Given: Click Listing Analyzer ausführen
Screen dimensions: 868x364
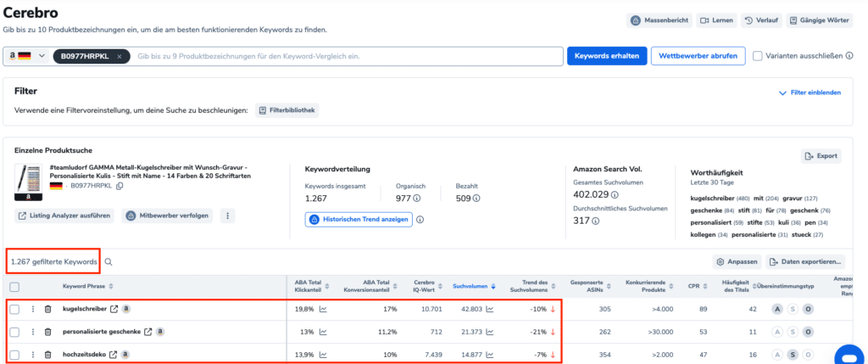Looking at the screenshot, I should click(x=64, y=216).
